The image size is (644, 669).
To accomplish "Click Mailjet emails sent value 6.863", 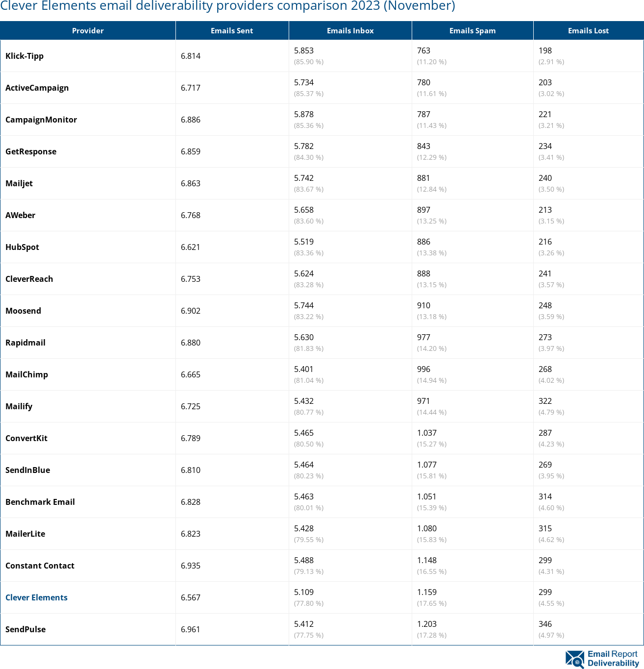I will [x=191, y=183].
